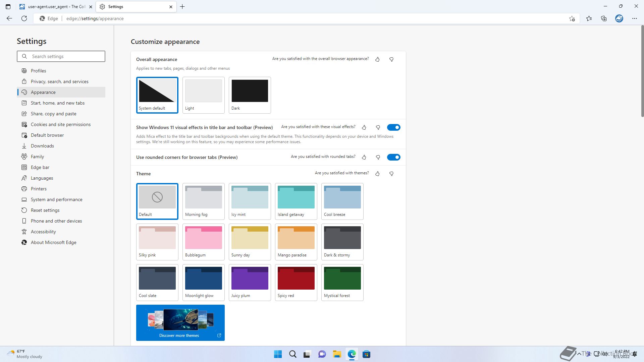Open Windows Start menu
This screenshot has height=362, width=644.
[x=278, y=354]
